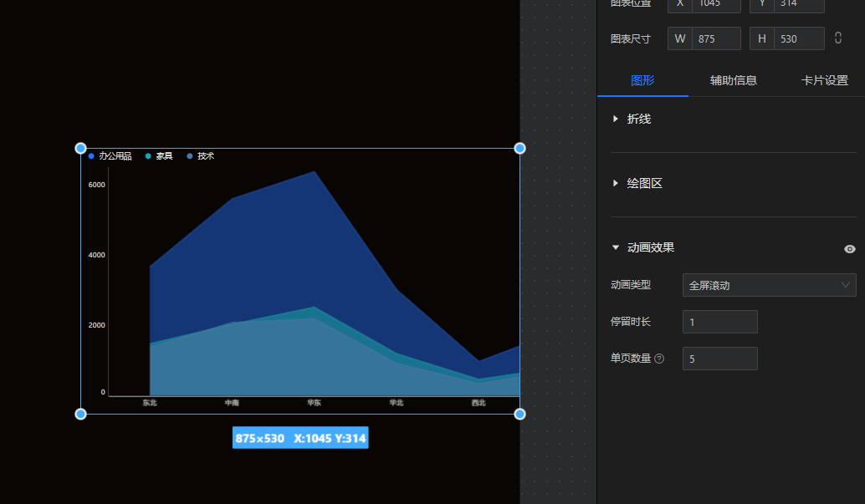This screenshot has height=504, width=865.
Task: Toggle the 家具 legend series
Action: pos(159,156)
